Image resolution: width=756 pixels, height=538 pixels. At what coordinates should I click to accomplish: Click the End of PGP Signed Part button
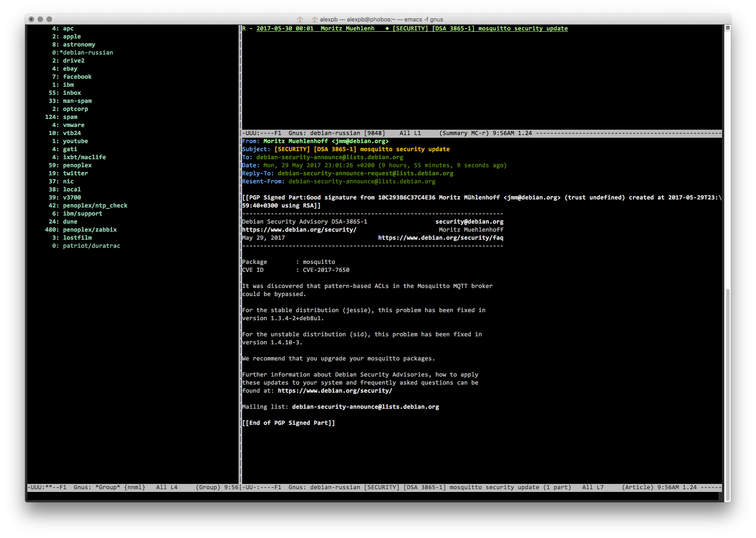(288, 423)
